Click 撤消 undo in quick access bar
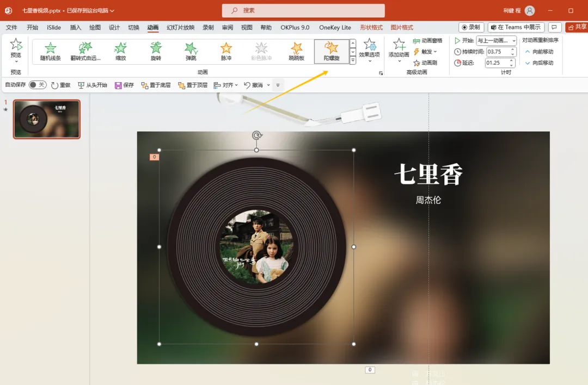Viewport: 588px width, 385px height. [254, 85]
